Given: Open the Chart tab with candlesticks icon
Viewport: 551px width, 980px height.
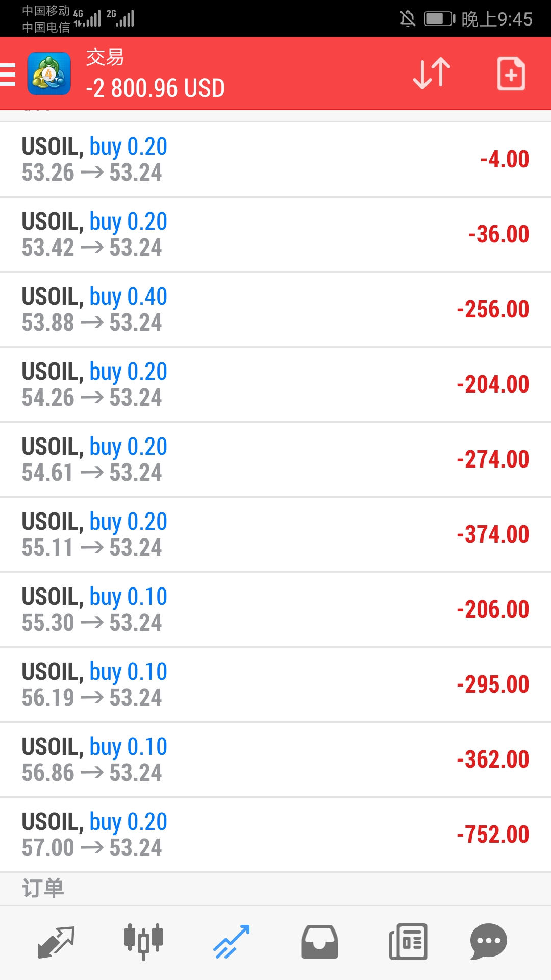Looking at the screenshot, I should pyautogui.click(x=143, y=942).
